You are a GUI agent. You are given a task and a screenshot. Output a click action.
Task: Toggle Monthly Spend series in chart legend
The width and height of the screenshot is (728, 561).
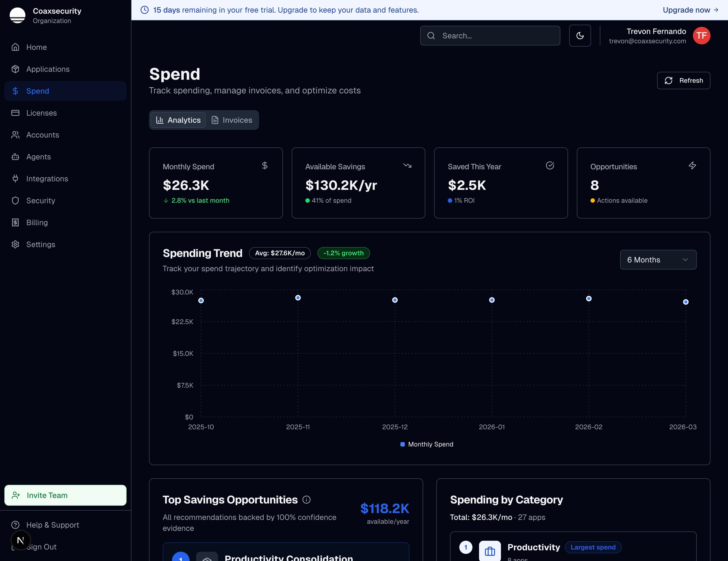point(427,444)
